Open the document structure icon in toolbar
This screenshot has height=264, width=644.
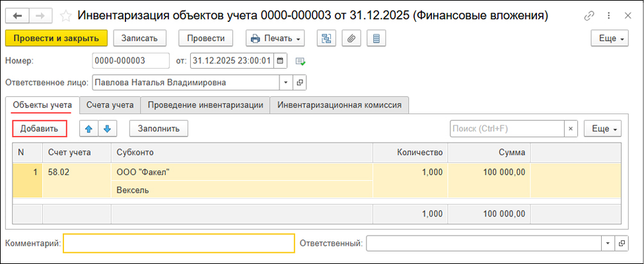click(x=326, y=38)
